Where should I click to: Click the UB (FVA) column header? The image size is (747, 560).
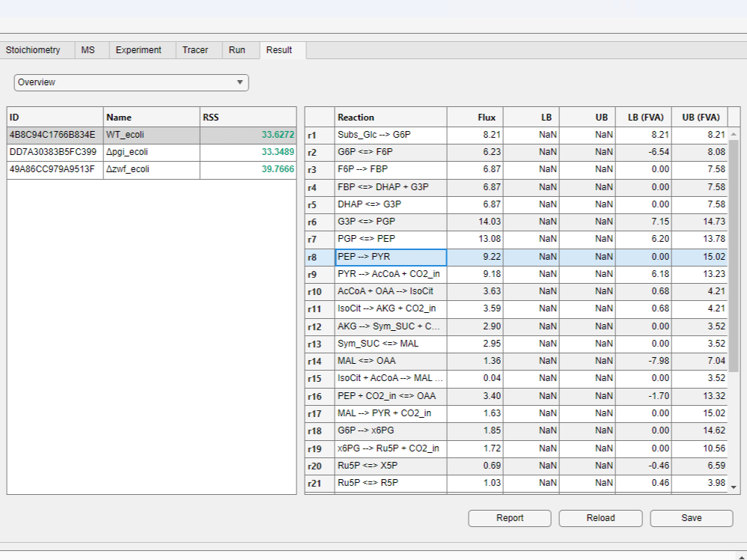pos(700,118)
